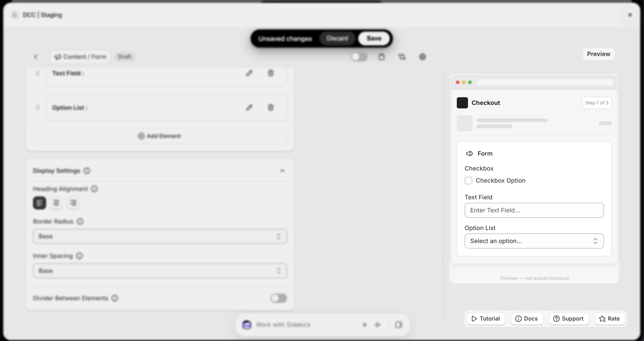The width and height of the screenshot is (644, 341).
Task: Open the Support link
Action: tap(569, 318)
